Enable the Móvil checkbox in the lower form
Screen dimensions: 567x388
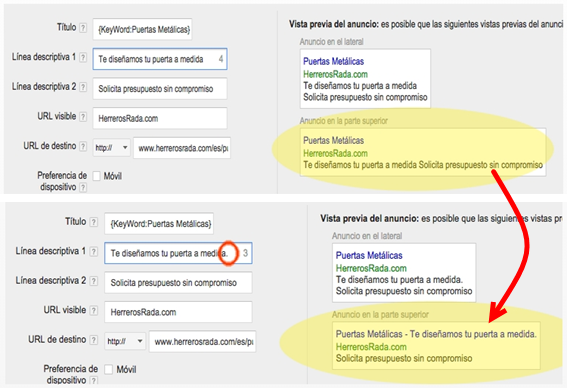pyautogui.click(x=108, y=370)
